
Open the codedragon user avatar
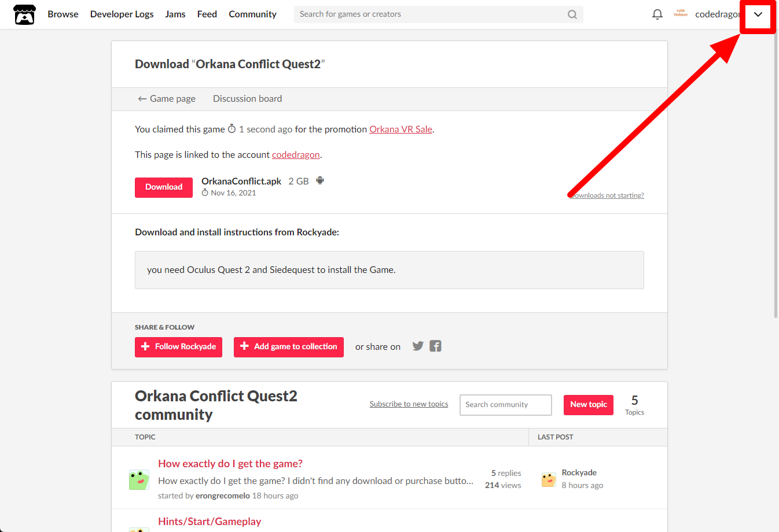pyautogui.click(x=681, y=14)
